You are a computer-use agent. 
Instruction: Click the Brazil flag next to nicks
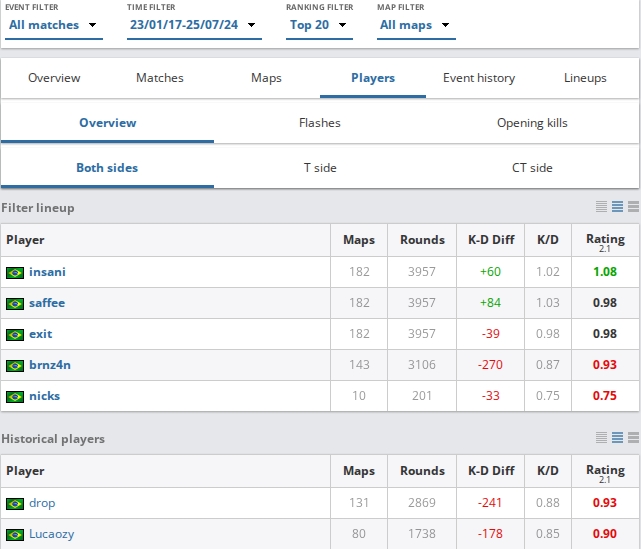coord(15,397)
